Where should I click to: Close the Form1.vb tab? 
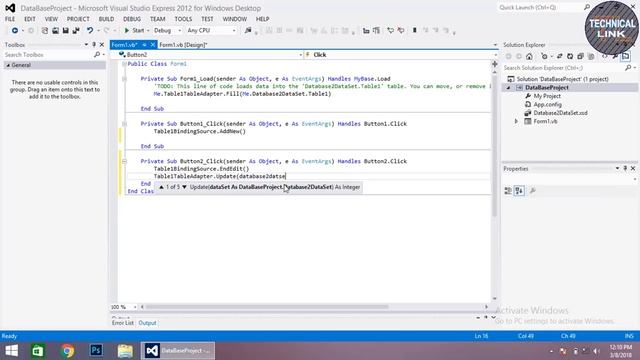[x=153, y=45]
